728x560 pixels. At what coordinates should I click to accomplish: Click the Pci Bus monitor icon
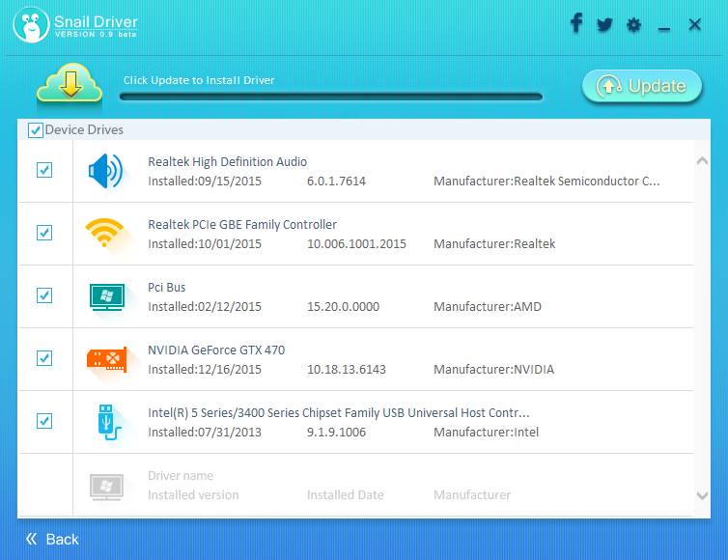(x=105, y=296)
